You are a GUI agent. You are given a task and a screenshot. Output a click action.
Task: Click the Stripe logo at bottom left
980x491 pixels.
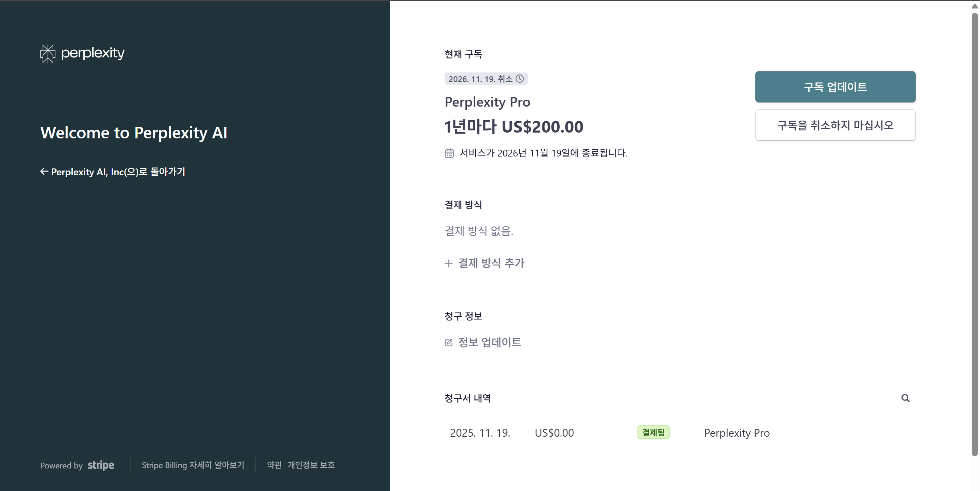click(100, 465)
